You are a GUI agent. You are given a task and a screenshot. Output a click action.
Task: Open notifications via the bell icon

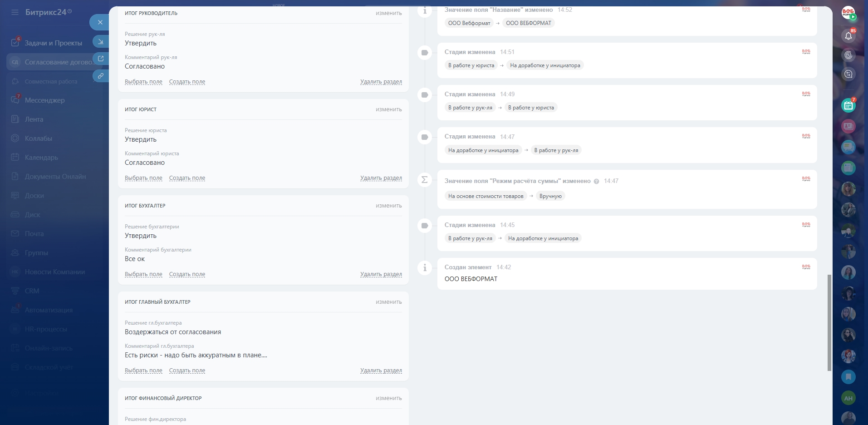pyautogui.click(x=848, y=36)
